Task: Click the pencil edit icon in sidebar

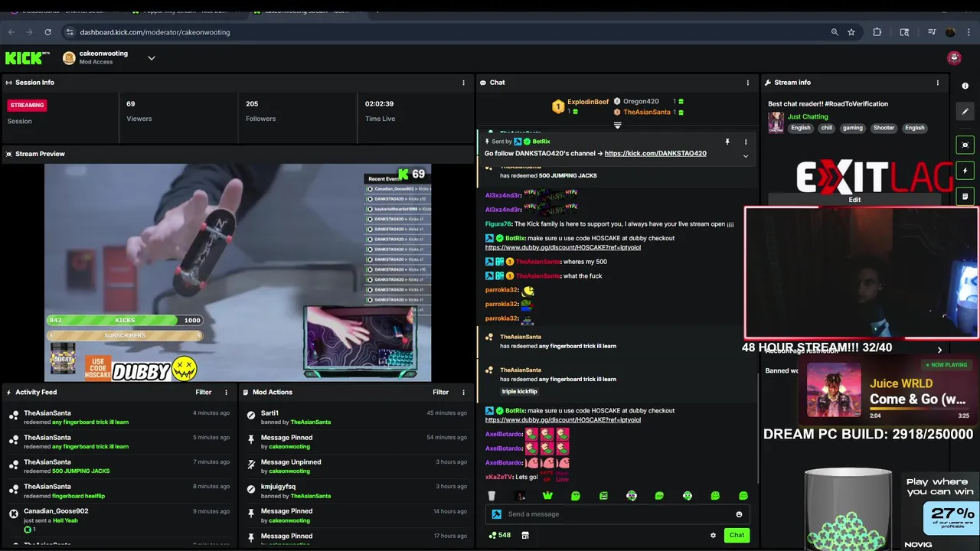Action: point(965,111)
